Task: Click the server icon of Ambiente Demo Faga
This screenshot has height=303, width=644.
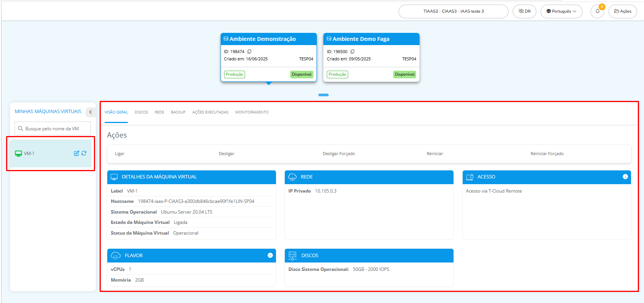Action: pos(329,39)
